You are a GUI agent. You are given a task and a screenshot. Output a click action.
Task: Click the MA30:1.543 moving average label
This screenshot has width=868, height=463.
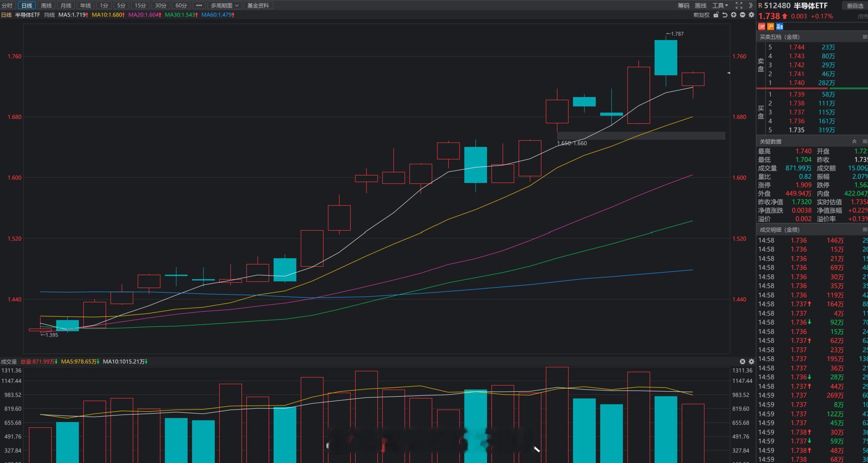(x=181, y=15)
